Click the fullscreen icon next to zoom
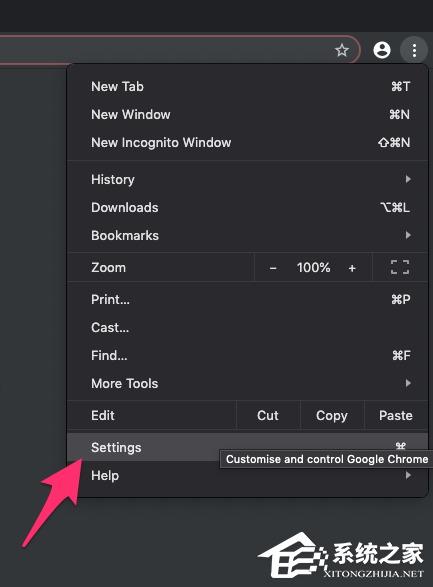The height and width of the screenshot is (587, 433). pyautogui.click(x=400, y=267)
